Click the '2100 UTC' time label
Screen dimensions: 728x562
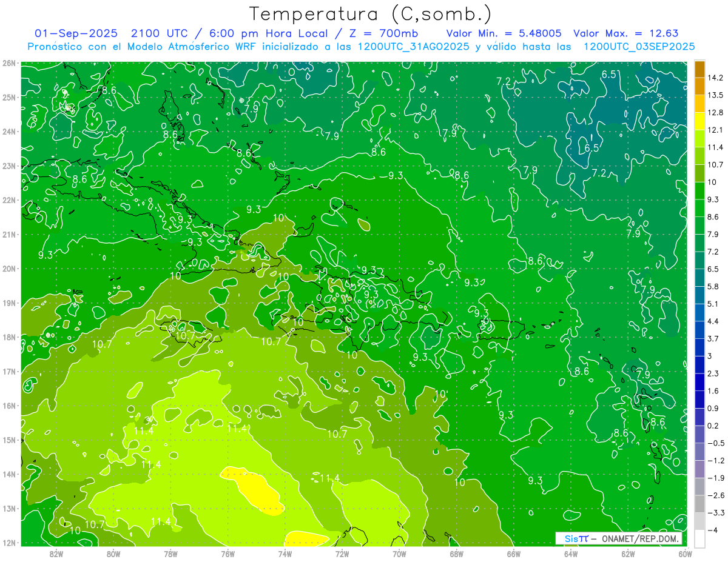159,34
